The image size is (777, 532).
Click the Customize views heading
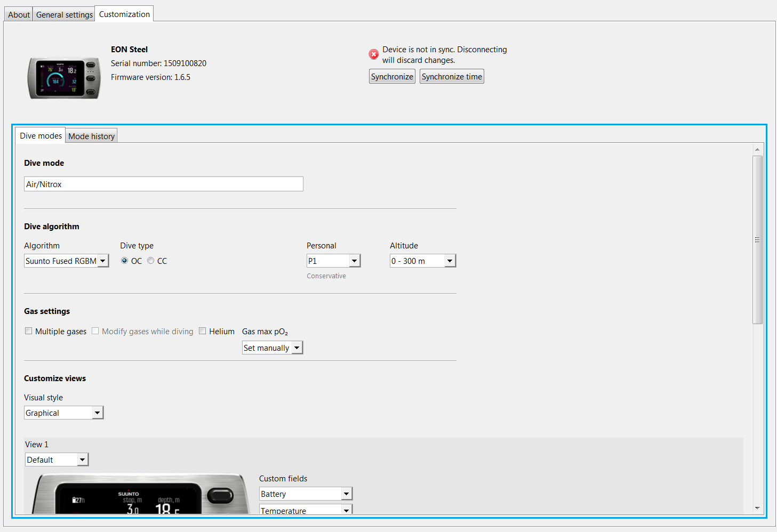tap(55, 378)
